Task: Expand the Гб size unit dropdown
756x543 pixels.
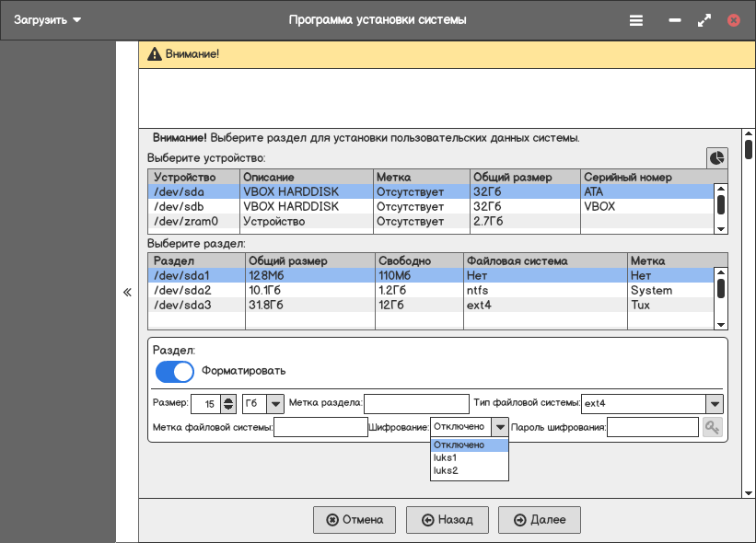Action: click(275, 404)
